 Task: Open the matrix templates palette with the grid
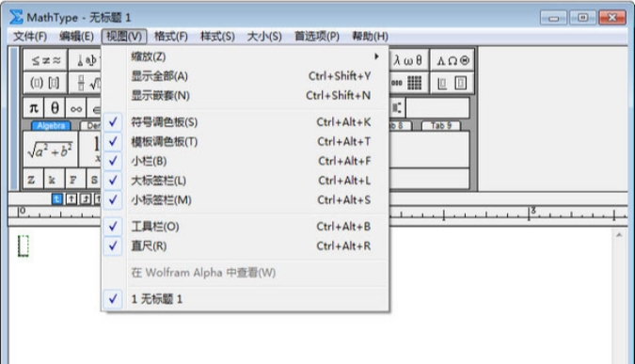[x=408, y=83]
